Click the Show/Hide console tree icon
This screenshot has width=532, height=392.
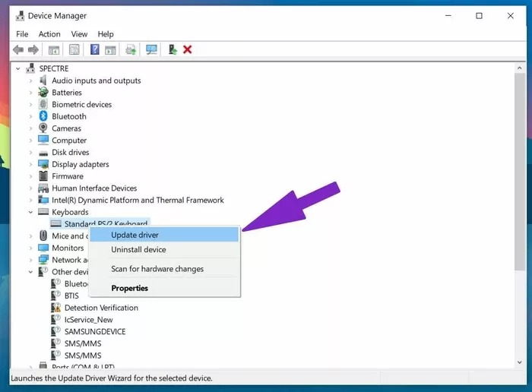(54, 50)
